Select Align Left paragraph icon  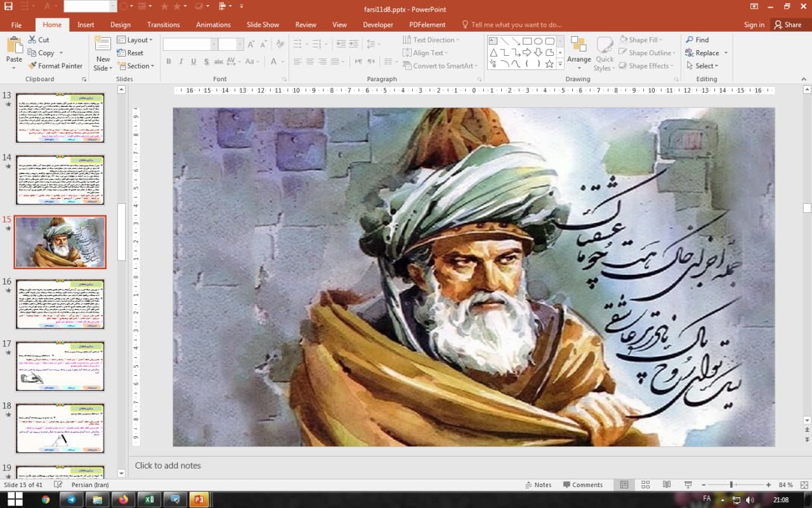[x=298, y=62]
